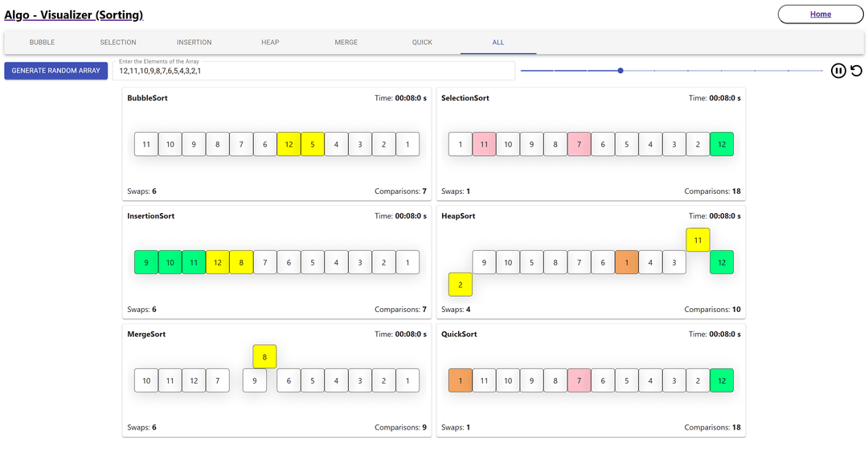Click the raised yellow 8 in MergeSort
This screenshot has height=452, width=868.
coord(264,357)
